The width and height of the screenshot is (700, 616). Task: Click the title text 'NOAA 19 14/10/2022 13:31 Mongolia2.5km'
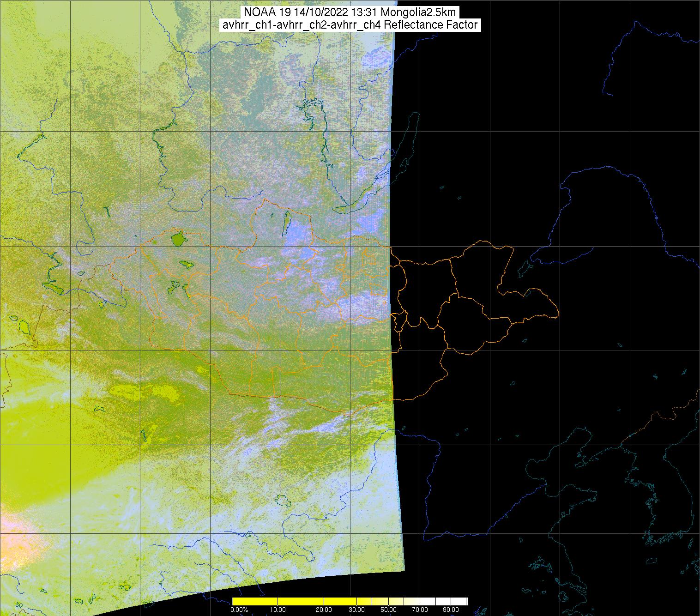point(350,12)
